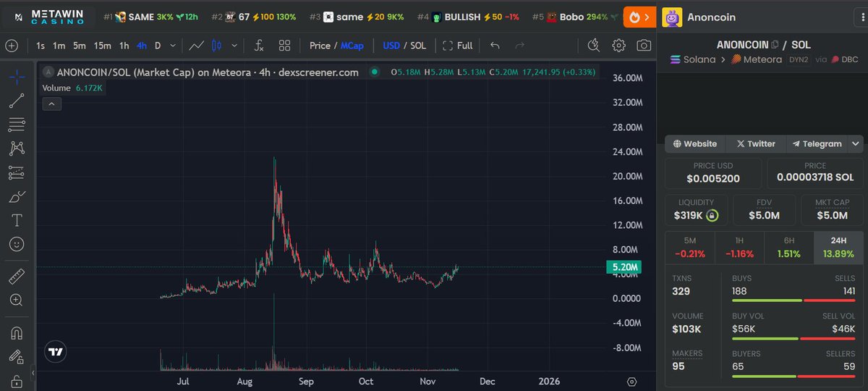Viewport: 868px width, 391px height.
Task: Toggle stay in drawing mode
Action: point(17,356)
